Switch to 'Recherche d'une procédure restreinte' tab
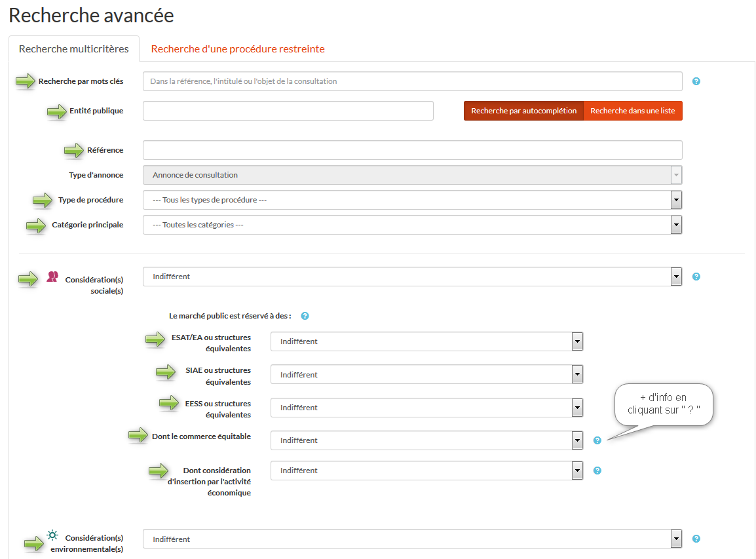The height and width of the screenshot is (559, 756). pos(238,49)
